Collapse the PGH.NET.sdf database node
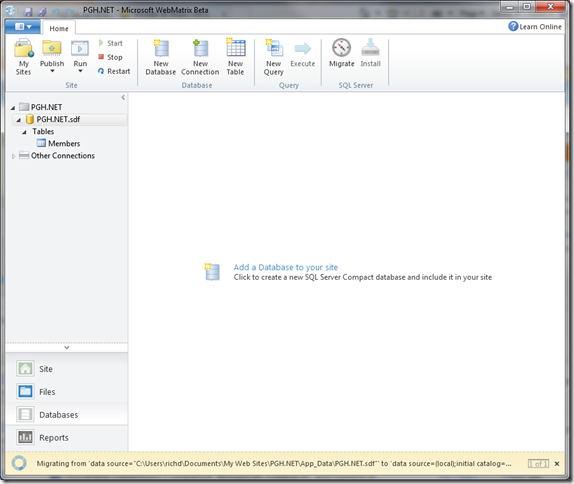Viewport: 574px width, 484px height. point(19,120)
